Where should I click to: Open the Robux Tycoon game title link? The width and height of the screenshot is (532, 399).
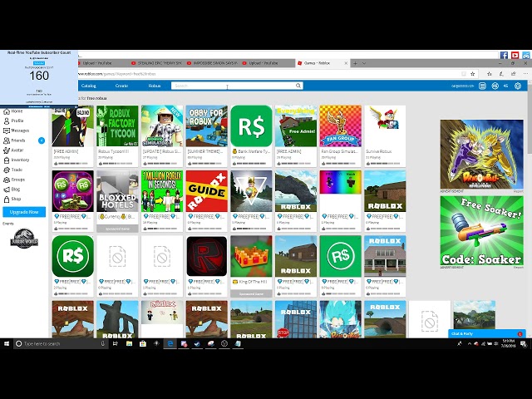pos(114,151)
